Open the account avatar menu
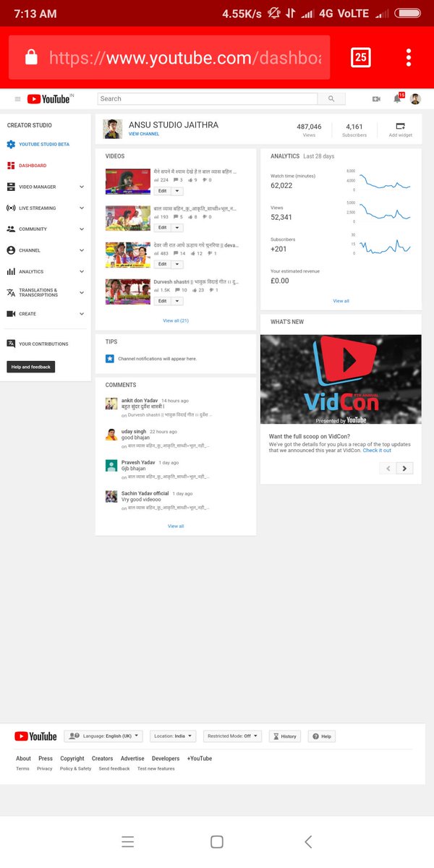The width and height of the screenshot is (434, 868). [415, 99]
